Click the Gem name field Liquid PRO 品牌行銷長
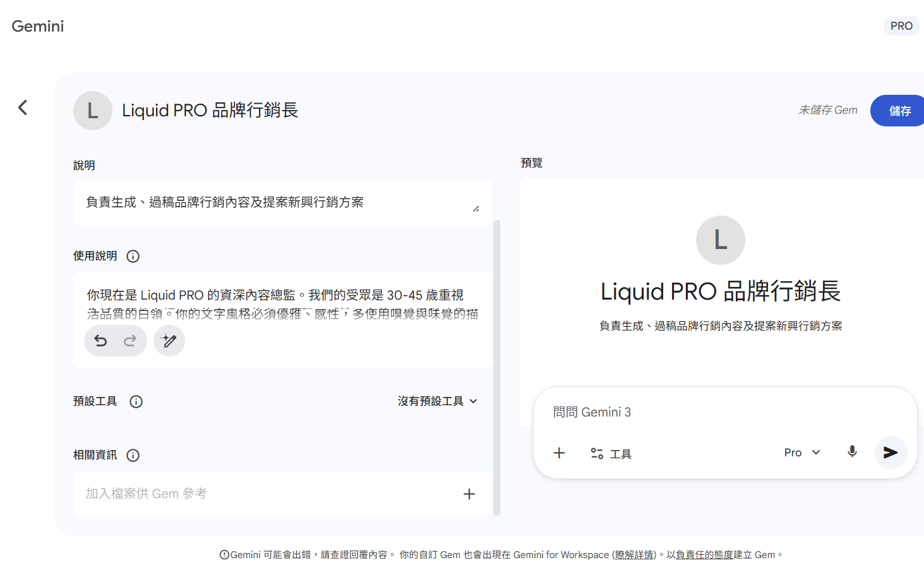The image size is (924, 572). click(x=210, y=111)
